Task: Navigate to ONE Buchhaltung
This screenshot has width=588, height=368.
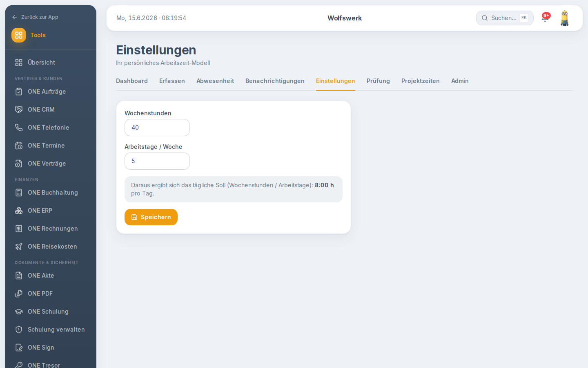Action: (51, 193)
